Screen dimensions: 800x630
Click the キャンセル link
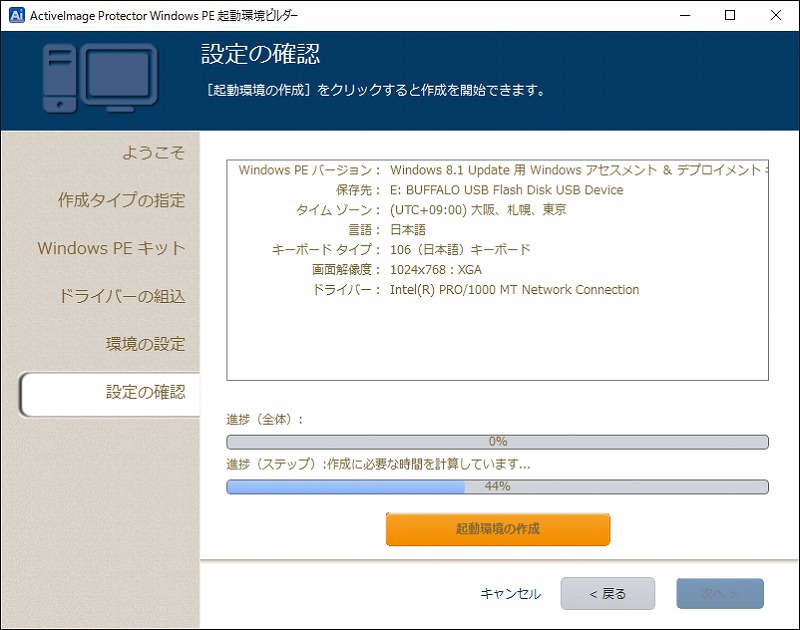[x=511, y=593]
